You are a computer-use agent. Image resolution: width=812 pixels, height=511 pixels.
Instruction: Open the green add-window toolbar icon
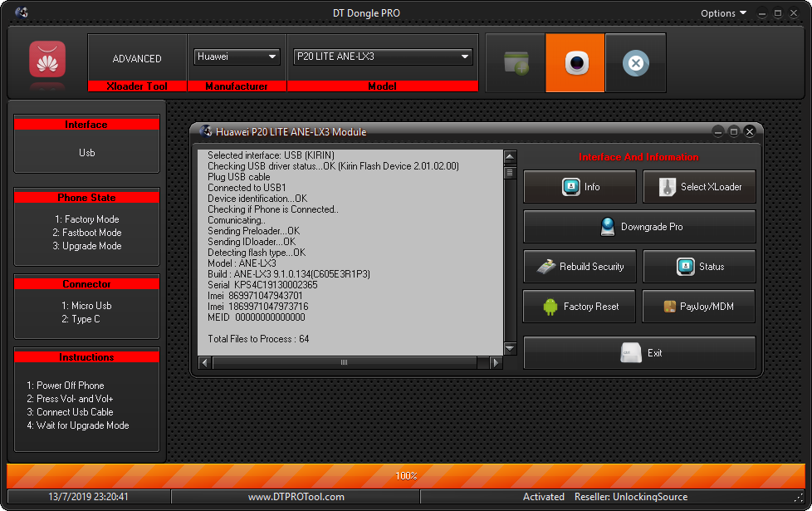[516, 62]
